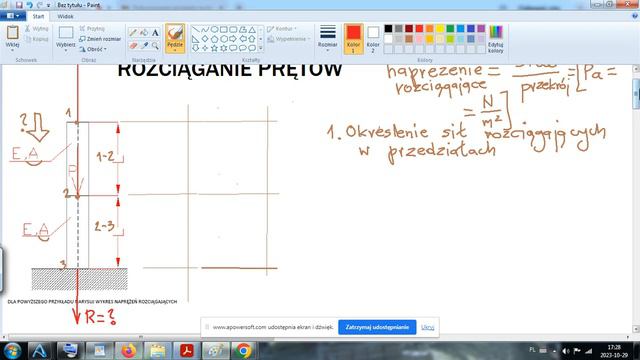Pick the green color swatch

click(x=450, y=28)
